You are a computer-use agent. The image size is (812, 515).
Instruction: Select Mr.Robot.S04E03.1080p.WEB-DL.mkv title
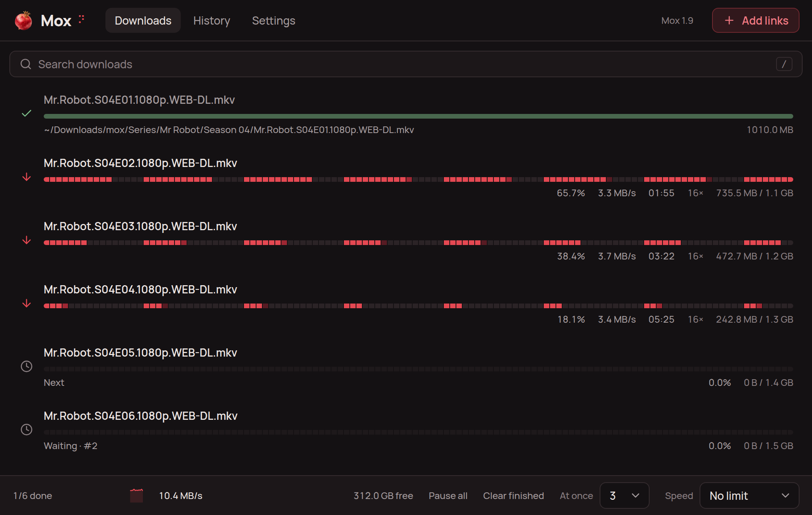coord(141,226)
